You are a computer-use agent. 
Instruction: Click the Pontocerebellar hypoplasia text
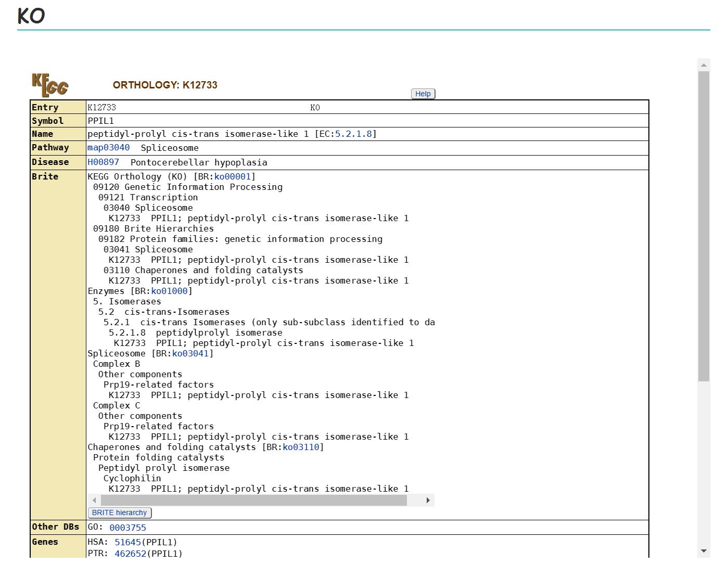coord(199,162)
